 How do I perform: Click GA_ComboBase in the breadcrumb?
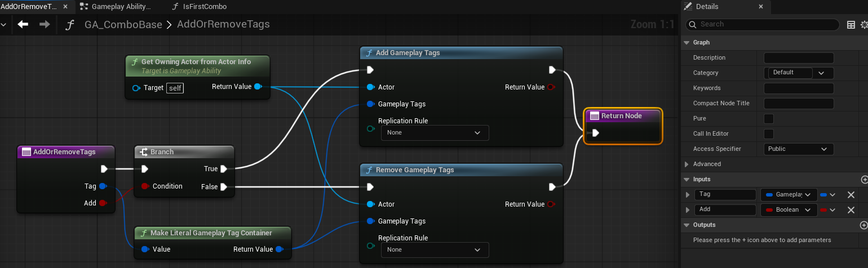pos(123,25)
